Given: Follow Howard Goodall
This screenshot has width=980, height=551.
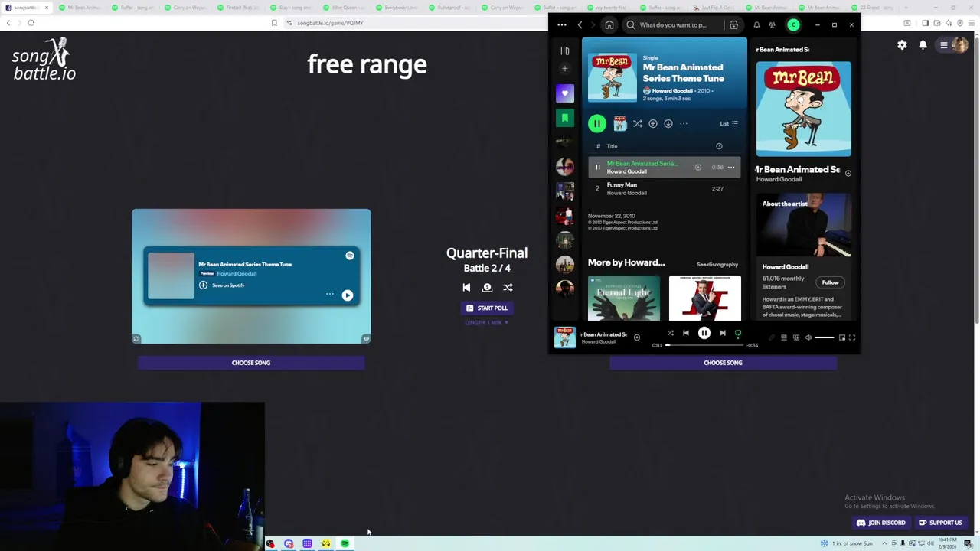Looking at the screenshot, I should [x=830, y=282].
